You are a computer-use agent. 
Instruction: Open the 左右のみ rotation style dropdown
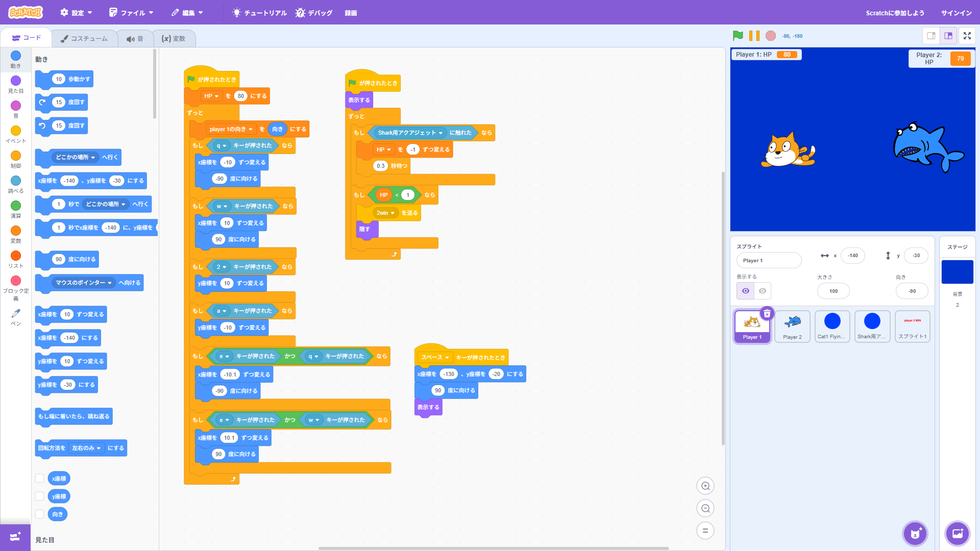pos(86,448)
